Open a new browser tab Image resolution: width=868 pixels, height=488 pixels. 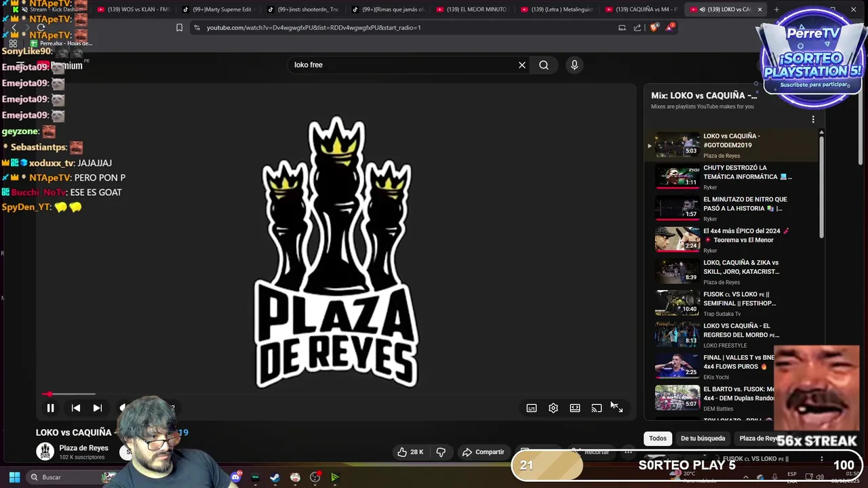coord(776,9)
